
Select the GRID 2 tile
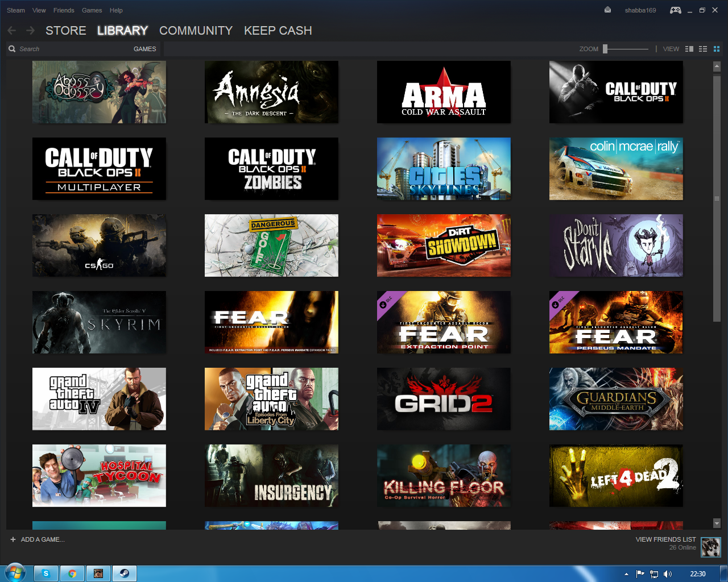pyautogui.click(x=444, y=399)
